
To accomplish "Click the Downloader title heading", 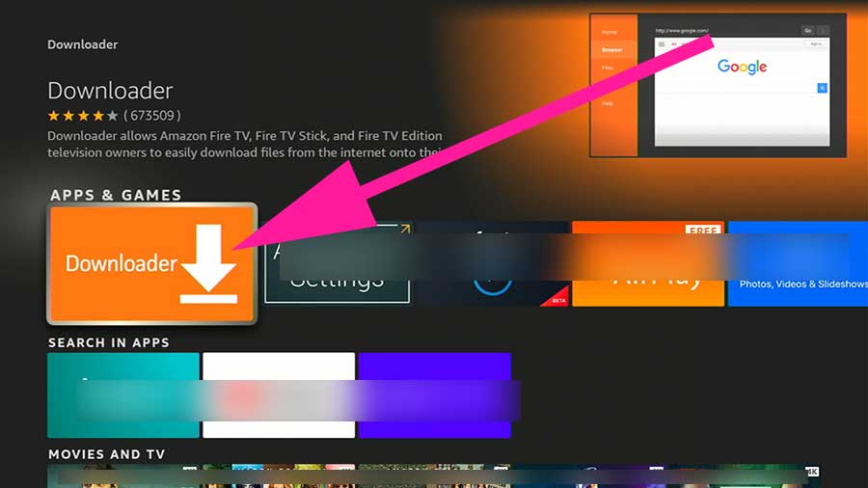I will pos(110,91).
